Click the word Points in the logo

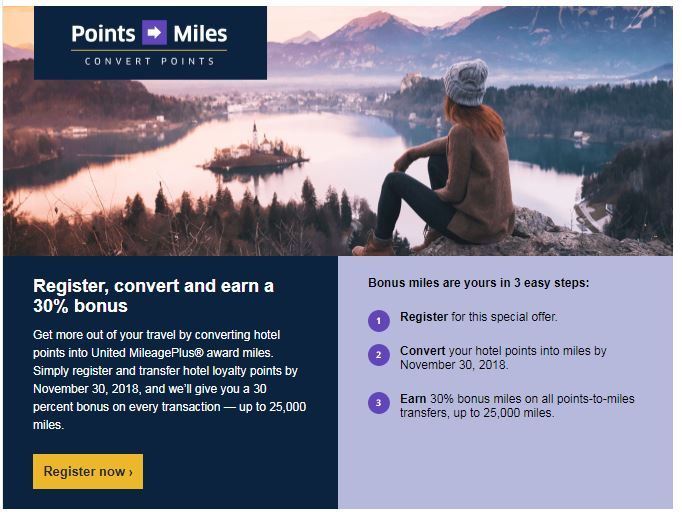click(104, 34)
